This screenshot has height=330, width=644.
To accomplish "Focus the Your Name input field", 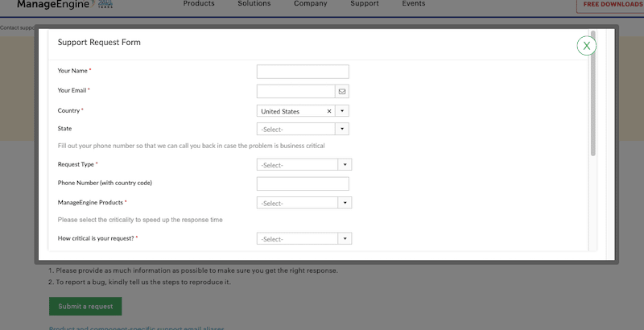I will pos(303,72).
